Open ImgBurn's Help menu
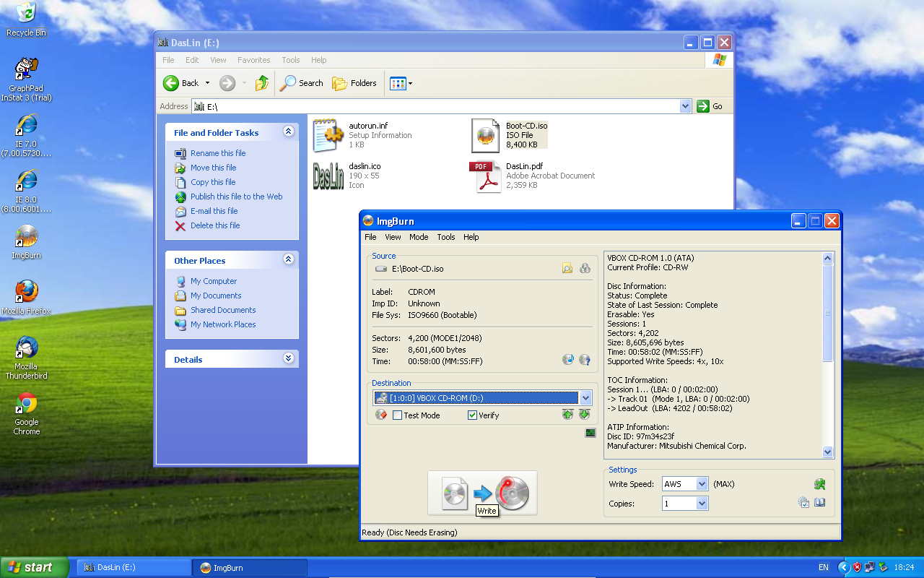Image resolution: width=924 pixels, height=578 pixels. [471, 237]
